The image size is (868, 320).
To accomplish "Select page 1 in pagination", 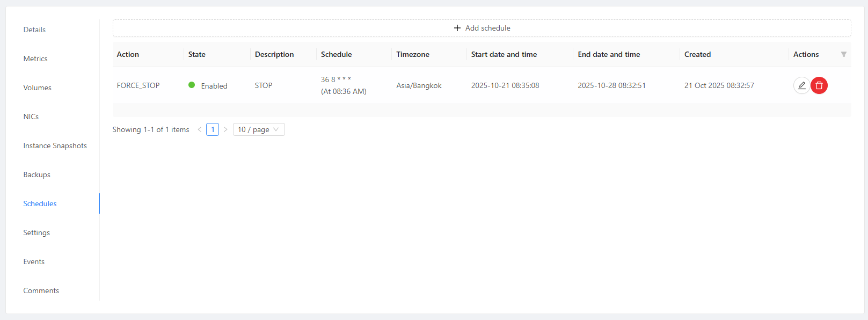I will tap(213, 129).
